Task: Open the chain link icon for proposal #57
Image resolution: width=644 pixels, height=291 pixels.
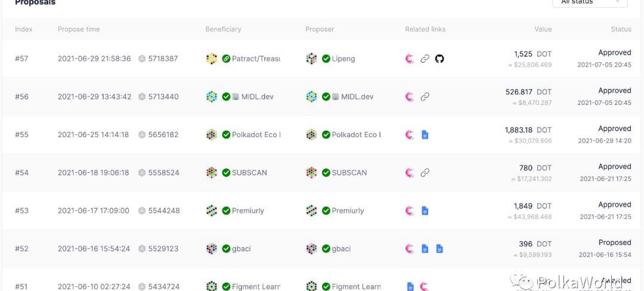Action: (x=425, y=58)
